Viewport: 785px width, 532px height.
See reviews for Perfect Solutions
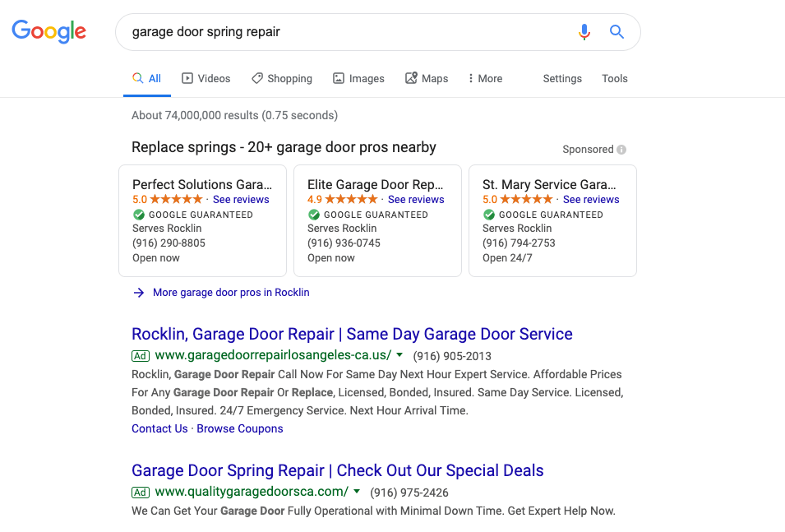pos(241,199)
